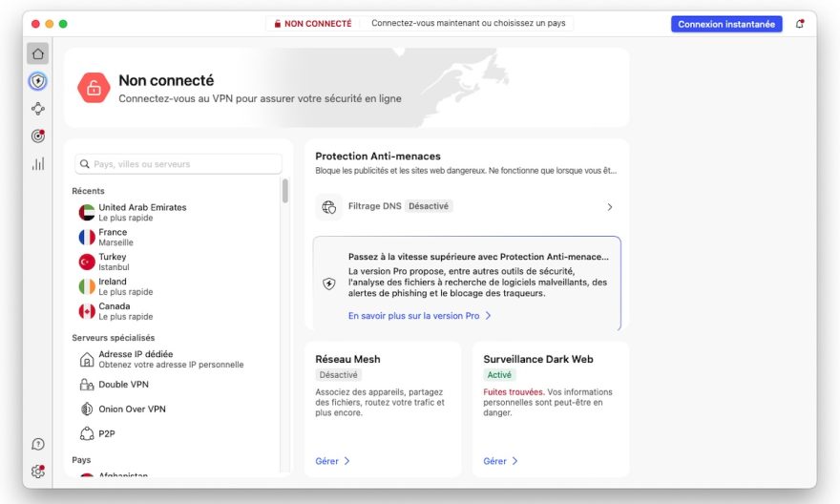Open the Threat Protection shield icon
The width and height of the screenshot is (840, 504).
click(x=38, y=81)
